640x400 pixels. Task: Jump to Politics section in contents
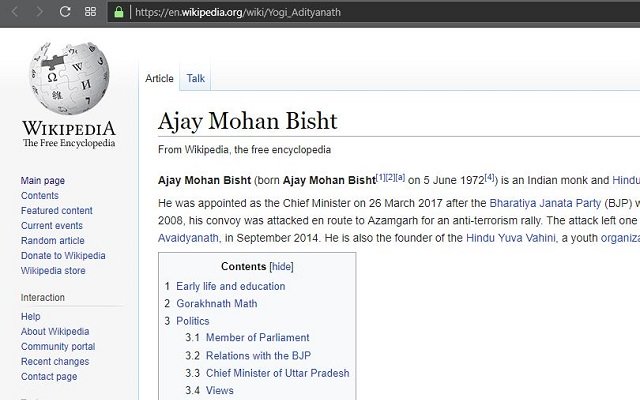pos(193,321)
